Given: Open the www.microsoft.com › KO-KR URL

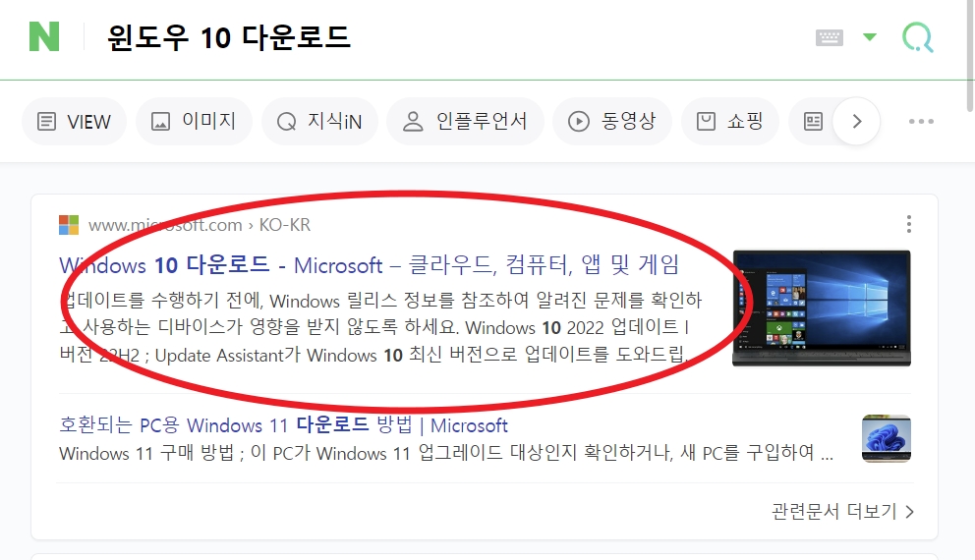Looking at the screenshot, I should tap(199, 224).
